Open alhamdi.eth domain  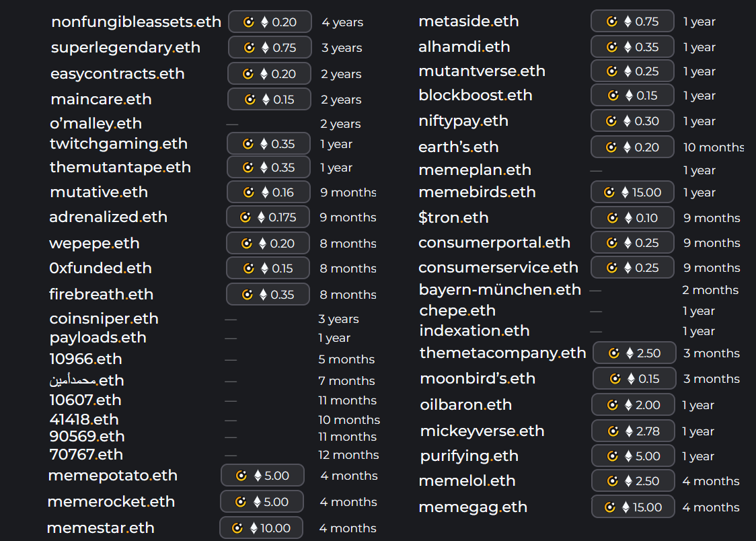464,47
